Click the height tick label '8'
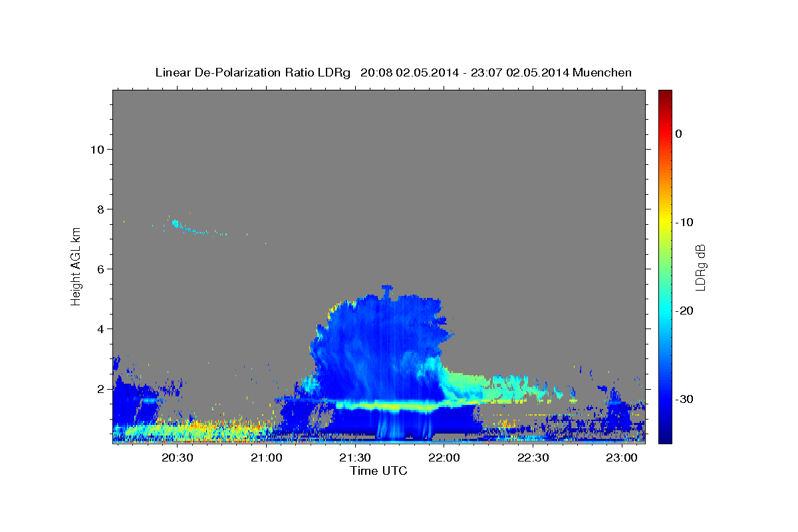The image size is (798, 532). pos(100,209)
